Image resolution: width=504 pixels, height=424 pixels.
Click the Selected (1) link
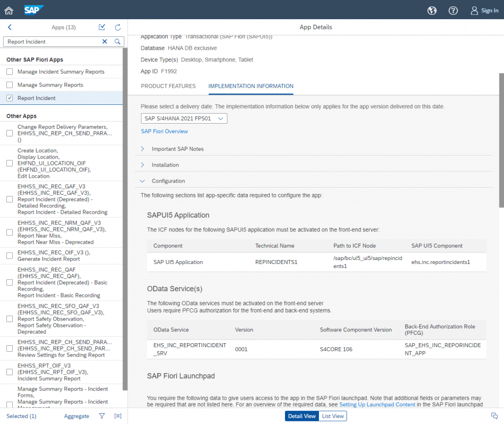point(21,416)
